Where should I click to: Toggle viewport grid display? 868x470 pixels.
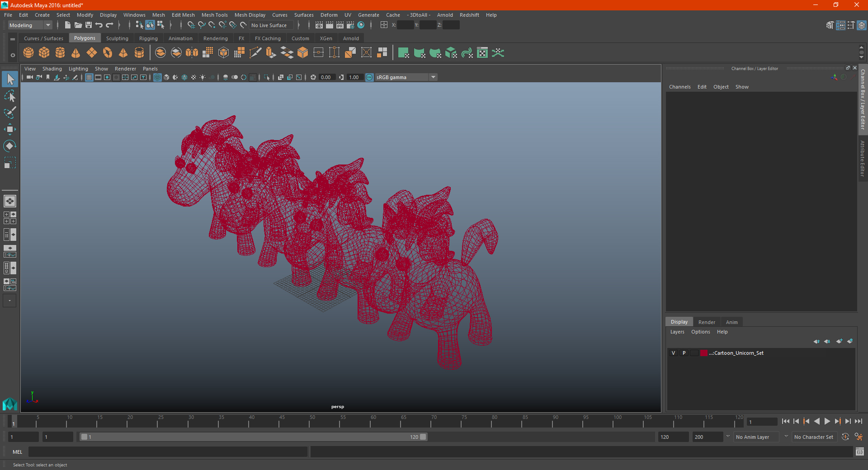click(x=89, y=77)
